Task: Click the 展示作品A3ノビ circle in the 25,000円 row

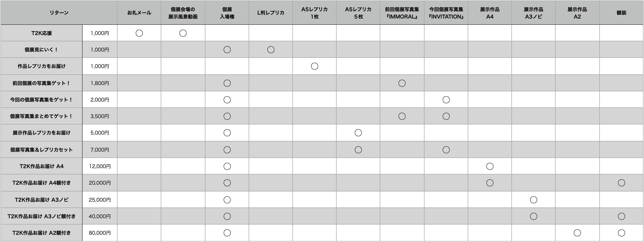Action: (533, 200)
